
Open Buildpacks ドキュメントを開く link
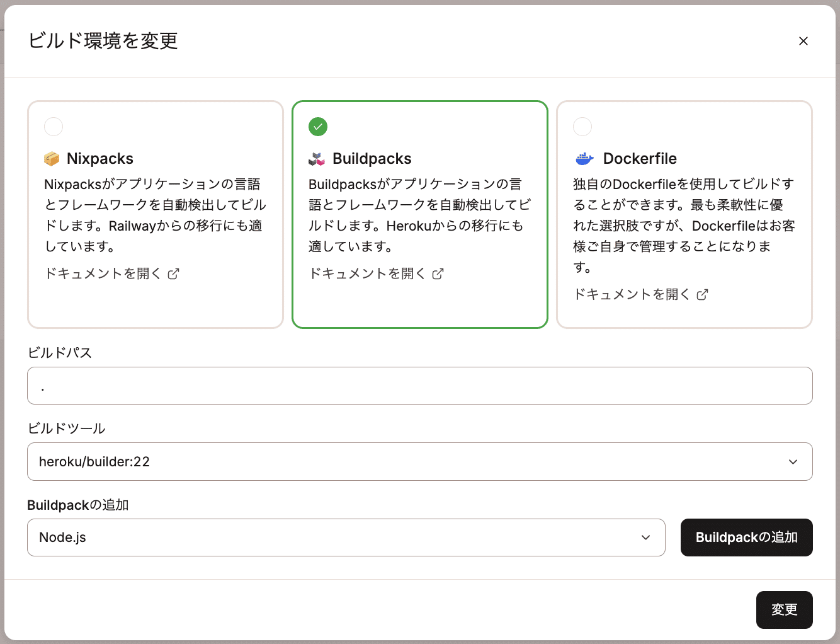(367, 273)
